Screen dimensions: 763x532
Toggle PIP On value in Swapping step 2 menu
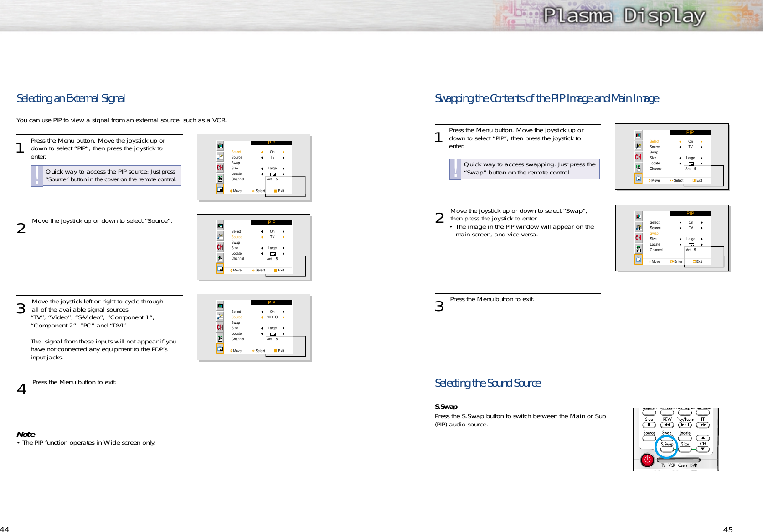[691, 223]
